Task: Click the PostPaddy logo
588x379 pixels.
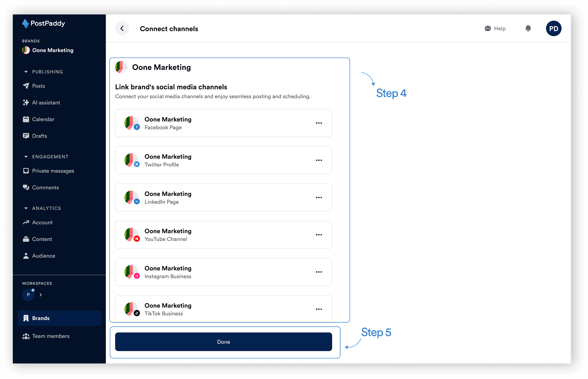Action: [x=43, y=23]
